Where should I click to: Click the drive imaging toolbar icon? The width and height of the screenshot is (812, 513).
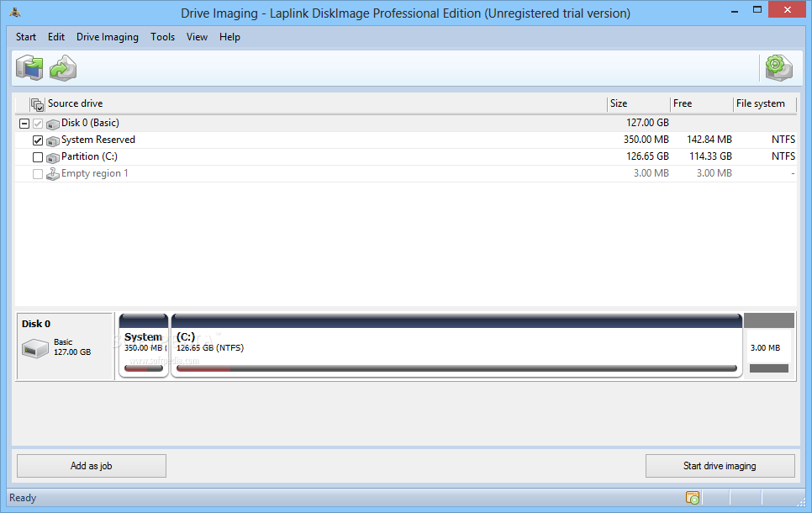pos(29,68)
